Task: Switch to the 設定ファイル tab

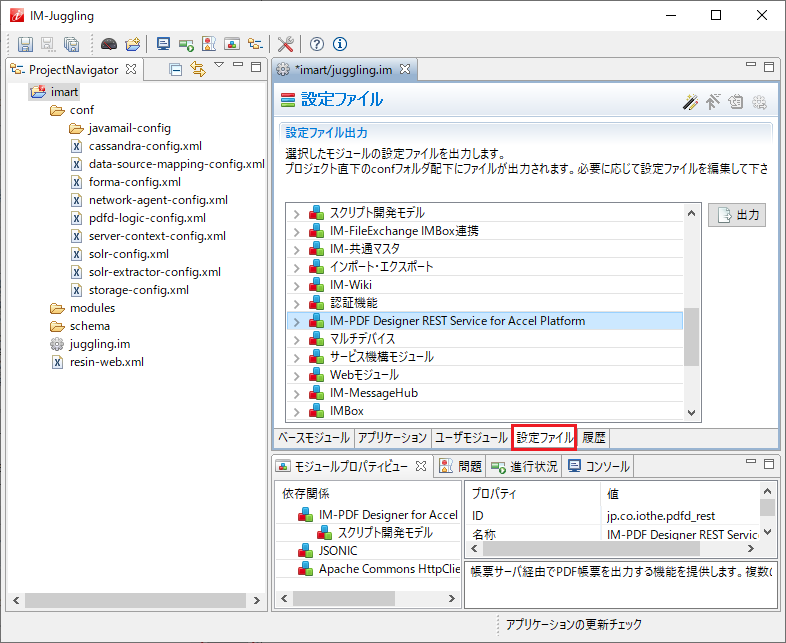Action: pos(544,438)
